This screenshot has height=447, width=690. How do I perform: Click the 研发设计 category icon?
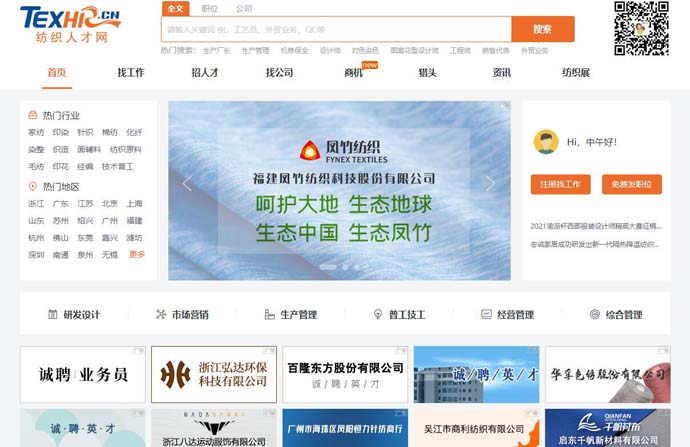52,314
